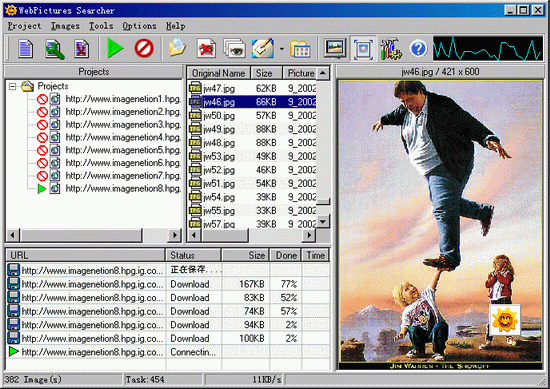Select file jw51.jpg

[219, 183]
